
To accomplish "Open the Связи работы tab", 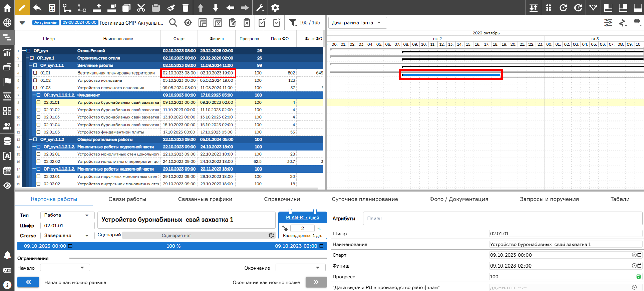I will (x=127, y=199).
